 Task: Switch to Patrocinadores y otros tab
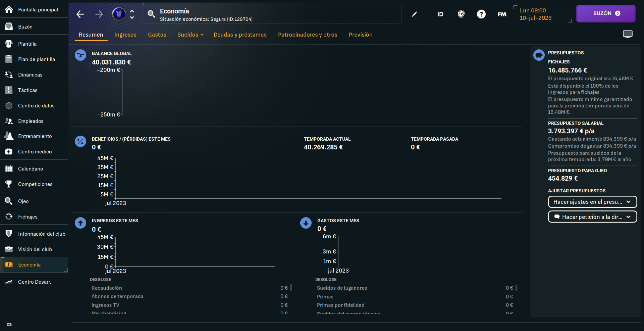point(308,35)
